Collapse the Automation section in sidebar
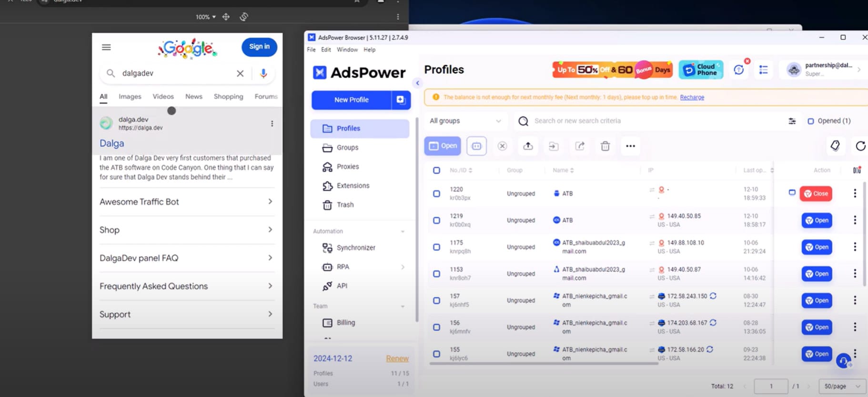 pyautogui.click(x=403, y=232)
